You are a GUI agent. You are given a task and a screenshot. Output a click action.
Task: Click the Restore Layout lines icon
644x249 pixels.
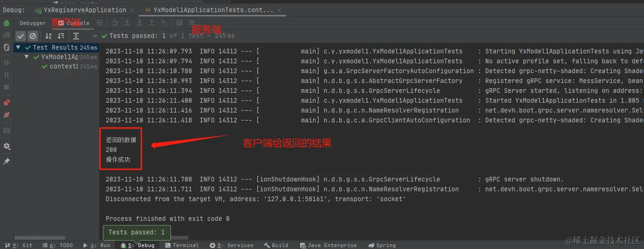coord(100,23)
